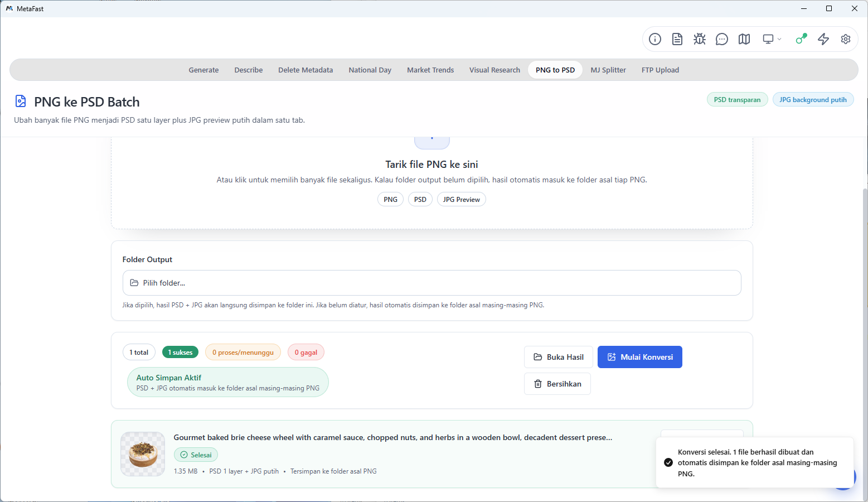The width and height of the screenshot is (868, 502).
Task: Click the JPG background putih badge
Action: point(813,100)
